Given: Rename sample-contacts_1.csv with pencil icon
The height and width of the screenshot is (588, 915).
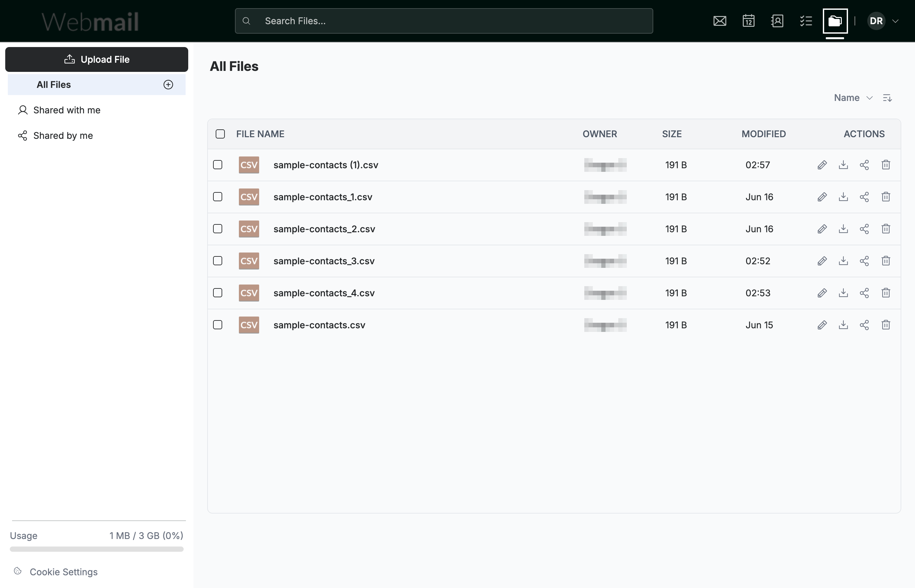Looking at the screenshot, I should (822, 197).
